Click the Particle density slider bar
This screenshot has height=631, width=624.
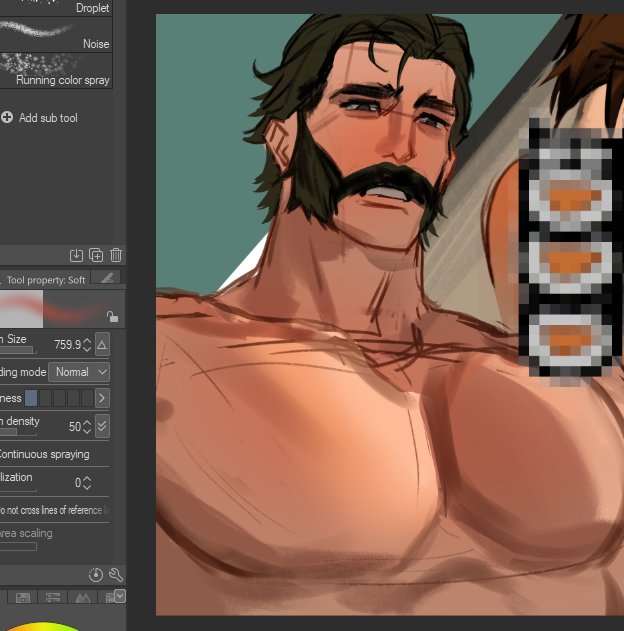(17, 432)
